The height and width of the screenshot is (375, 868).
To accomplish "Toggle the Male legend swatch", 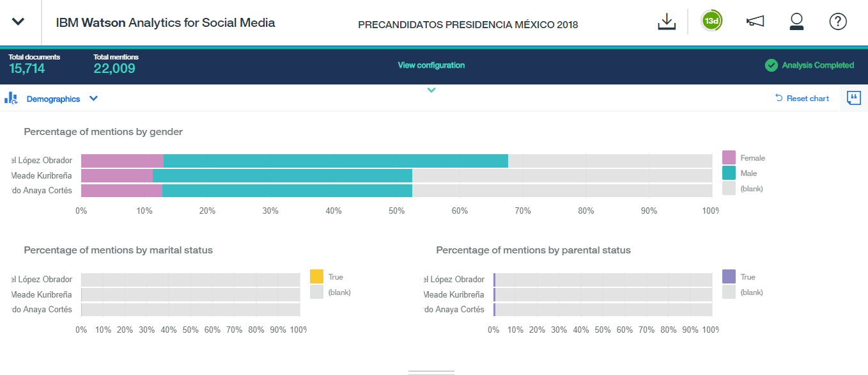I will [729, 173].
